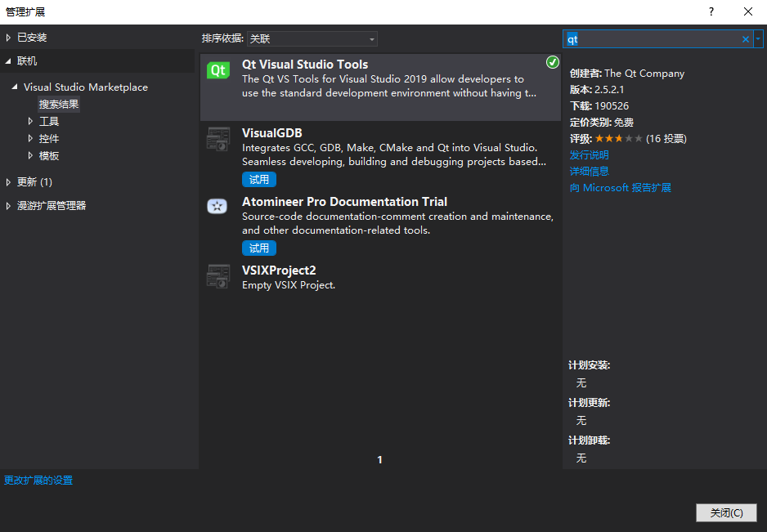
Task: Collapse the 联机 section
Action: tap(8, 61)
